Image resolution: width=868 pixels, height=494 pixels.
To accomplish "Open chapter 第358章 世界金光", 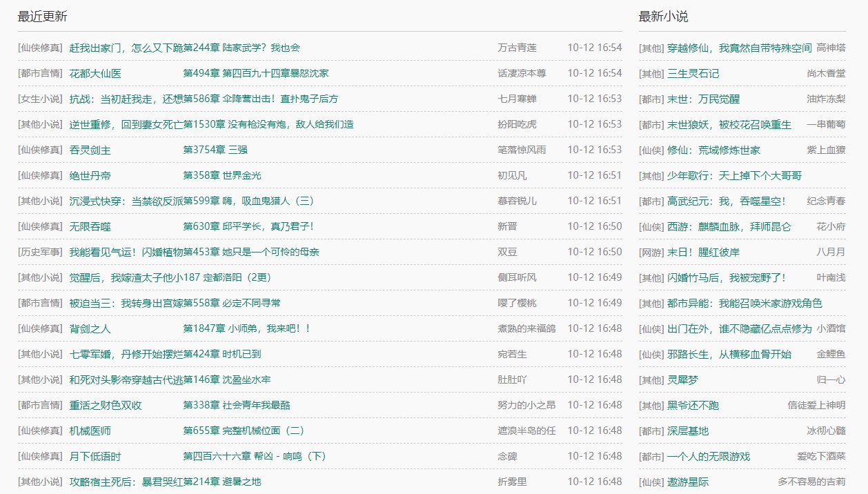I will point(222,175).
